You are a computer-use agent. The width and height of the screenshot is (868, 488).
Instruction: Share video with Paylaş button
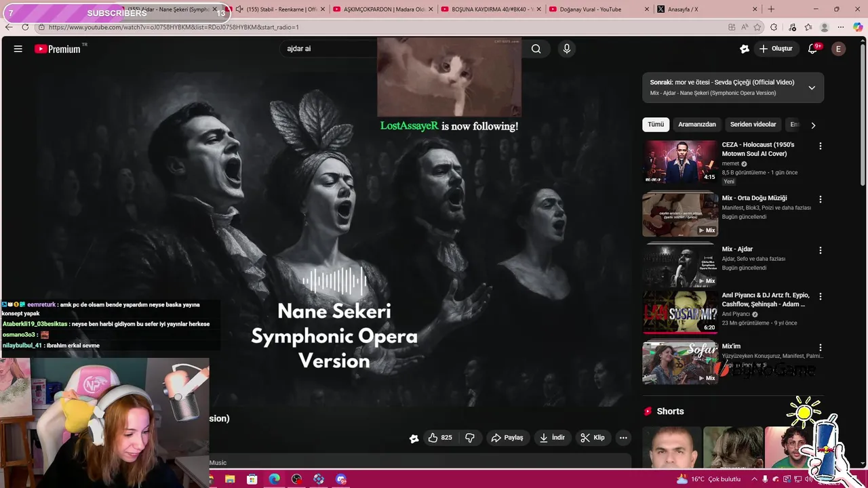507,438
